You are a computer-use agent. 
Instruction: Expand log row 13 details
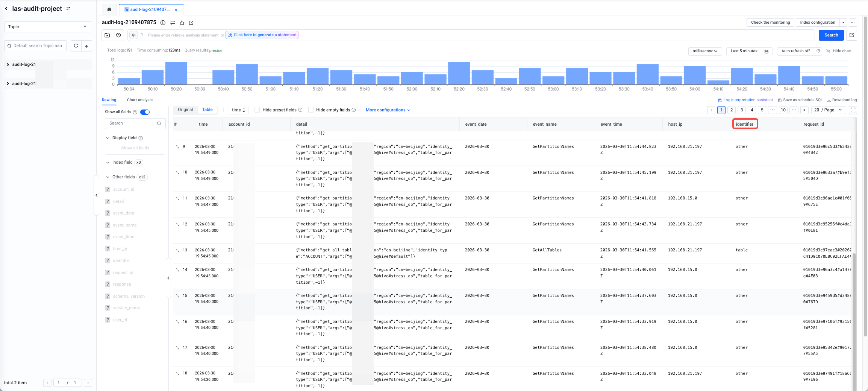point(177,250)
